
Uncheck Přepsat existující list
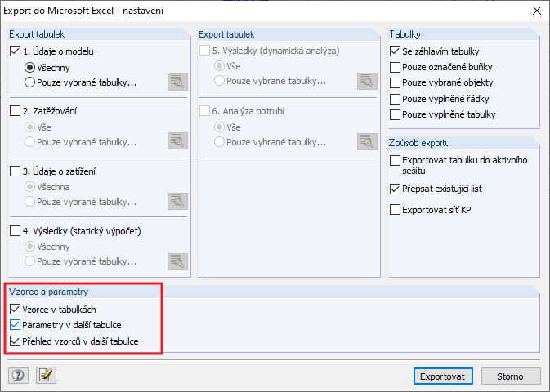pyautogui.click(x=395, y=189)
